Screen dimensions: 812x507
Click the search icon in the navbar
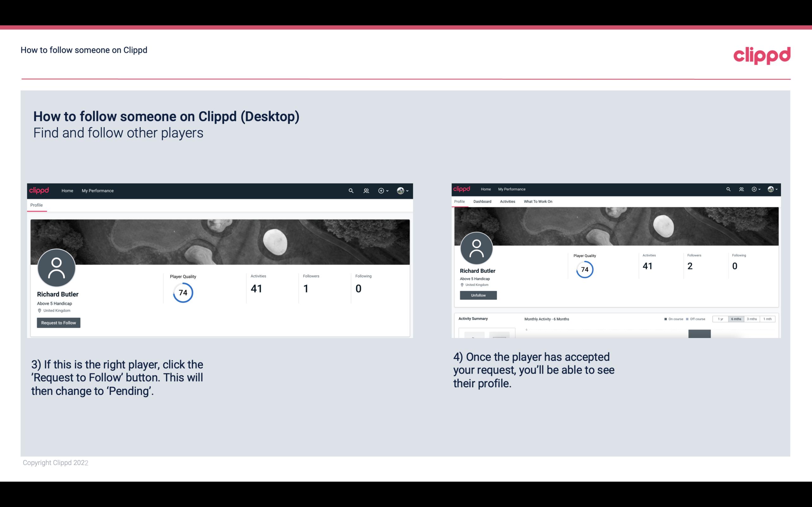[350, 190]
